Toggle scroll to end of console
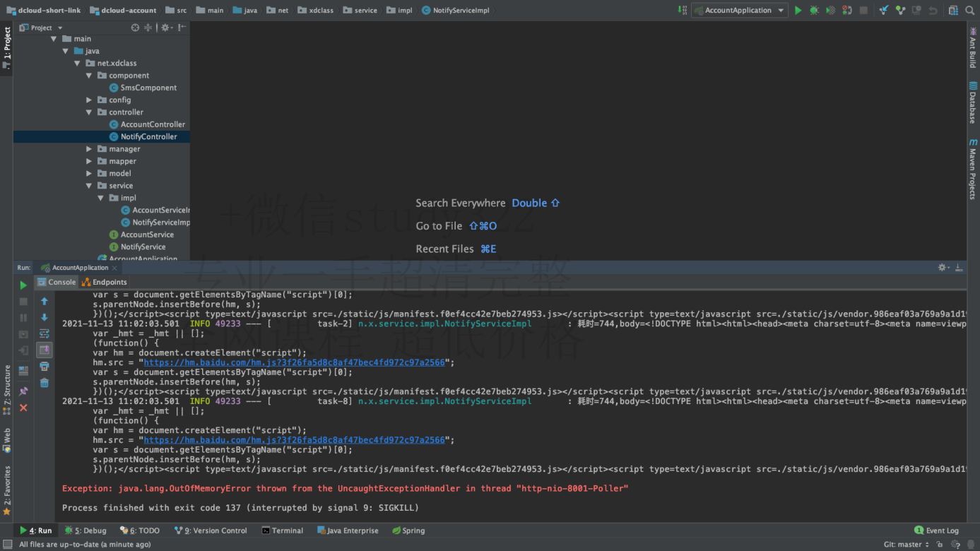980x551 pixels. point(45,350)
